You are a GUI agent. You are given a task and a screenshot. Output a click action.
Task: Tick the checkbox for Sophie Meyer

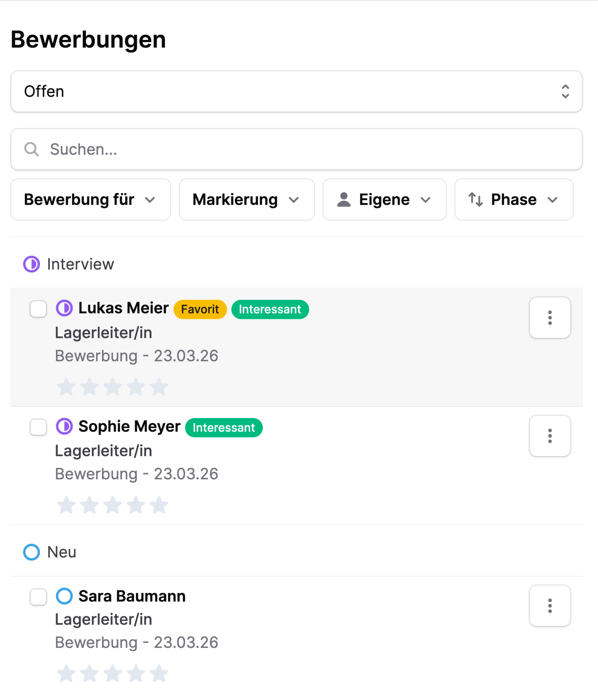click(x=38, y=427)
